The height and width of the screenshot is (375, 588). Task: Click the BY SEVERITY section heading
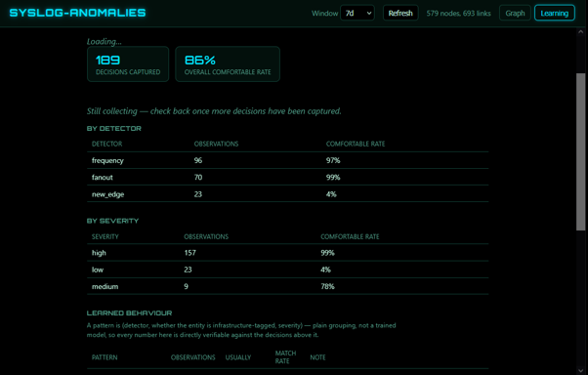pos(112,221)
